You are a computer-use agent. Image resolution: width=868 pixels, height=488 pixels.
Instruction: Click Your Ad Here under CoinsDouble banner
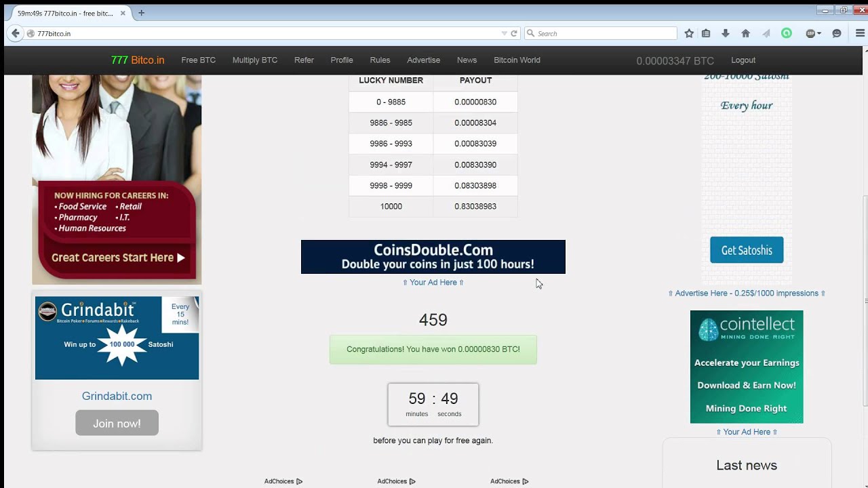pos(433,282)
